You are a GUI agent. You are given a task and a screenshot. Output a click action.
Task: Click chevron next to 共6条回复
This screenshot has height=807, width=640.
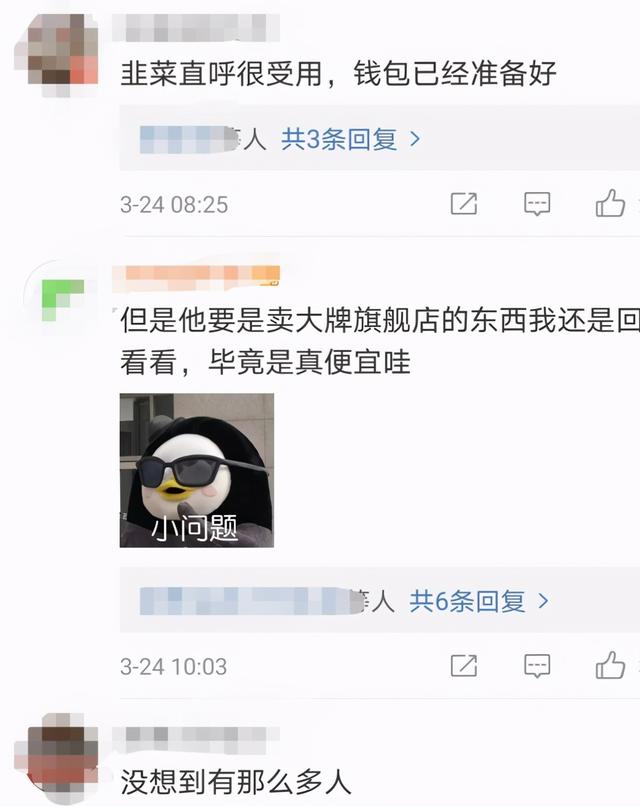pos(543,601)
